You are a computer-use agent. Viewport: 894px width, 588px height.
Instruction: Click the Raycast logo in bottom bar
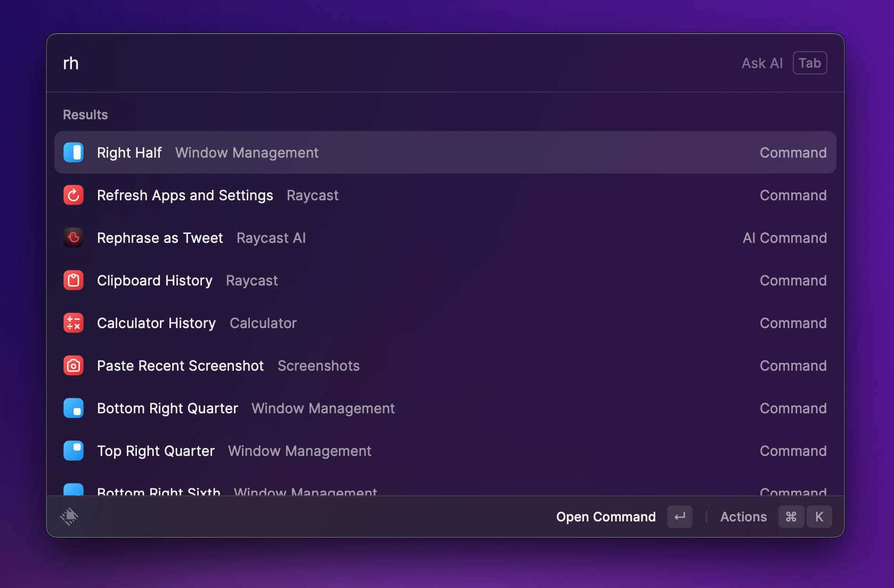point(69,517)
